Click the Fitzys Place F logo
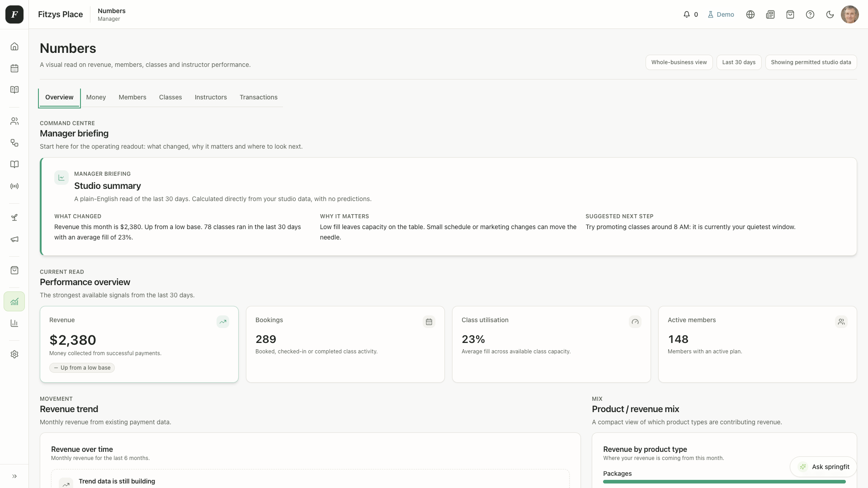Viewport: 868px width, 488px height. click(14, 14)
